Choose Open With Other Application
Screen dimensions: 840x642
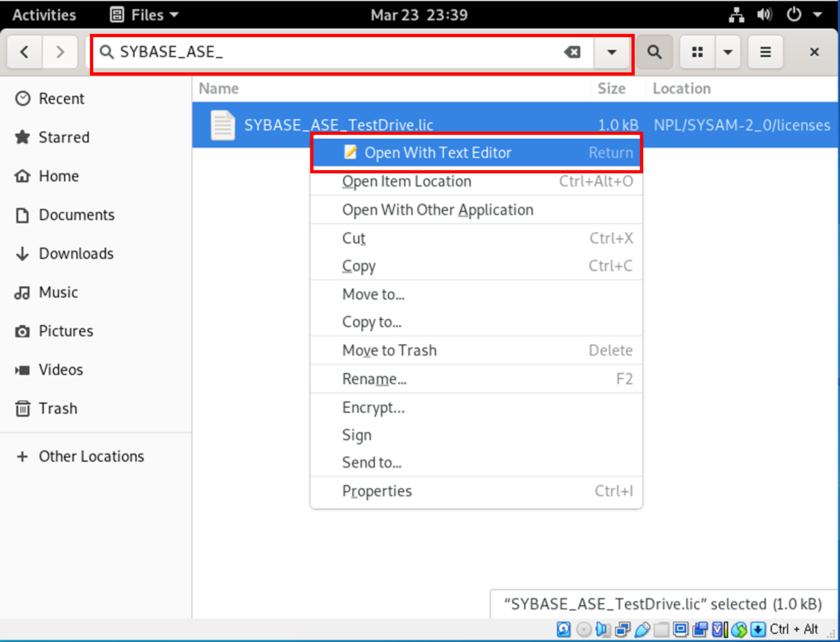pos(476,210)
